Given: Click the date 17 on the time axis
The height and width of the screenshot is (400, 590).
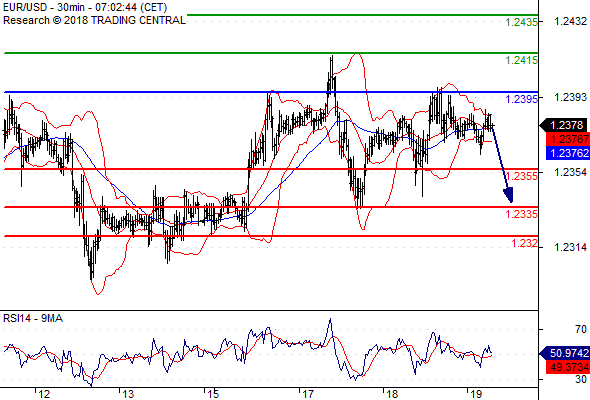Looking at the screenshot, I should tap(308, 394).
